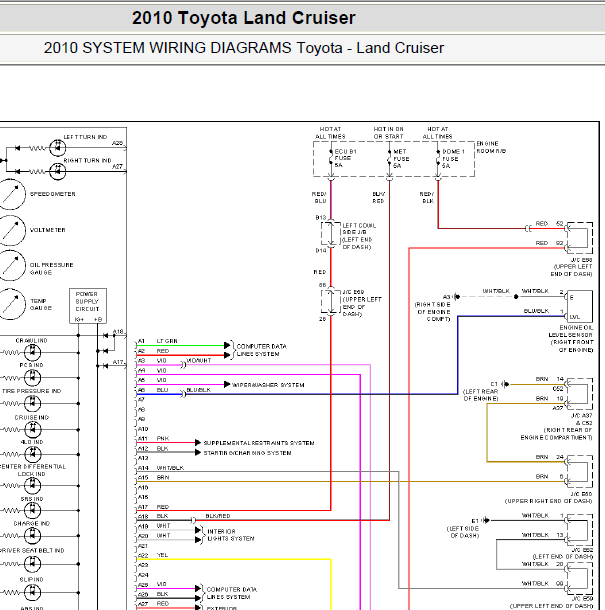Click the 4LO IND lamp symbol

pos(32,454)
